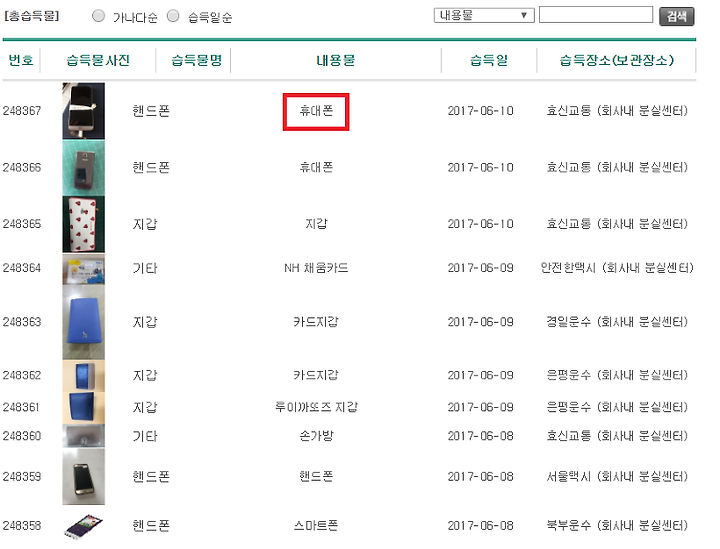The height and width of the screenshot is (549, 720).
Task: Select the 습득일순 sort radio button
Action: pyautogui.click(x=173, y=16)
